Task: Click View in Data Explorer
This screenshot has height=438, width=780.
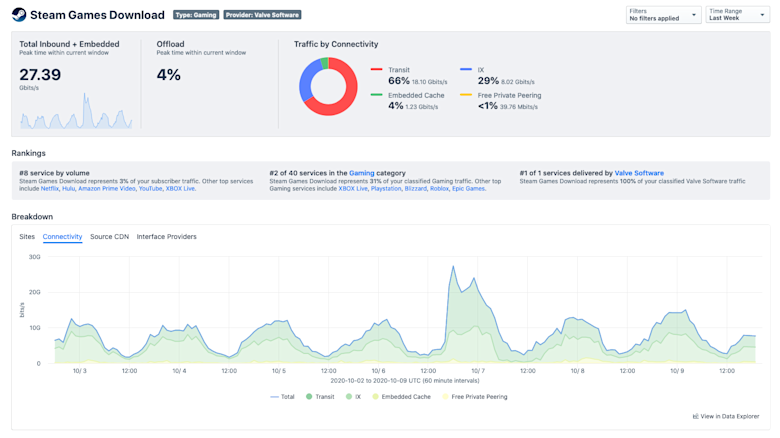Action: (726, 416)
